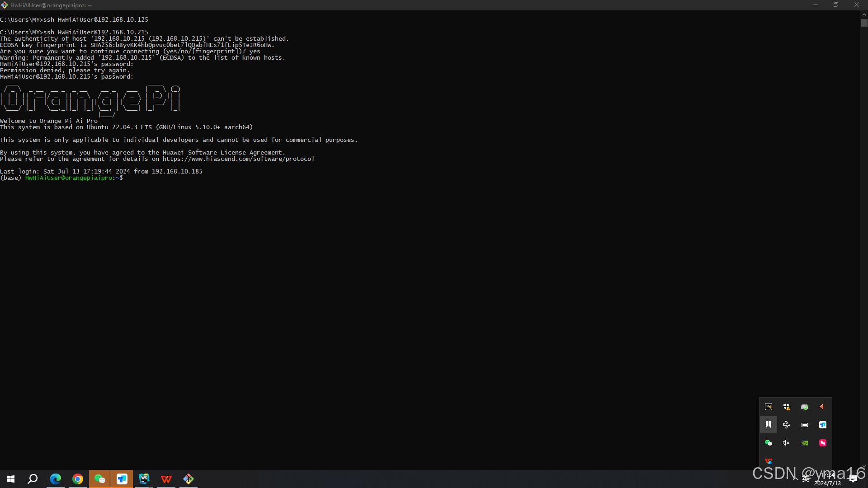868x488 pixels.
Task: Open WPS Office taskbar icon
Action: tap(166, 479)
